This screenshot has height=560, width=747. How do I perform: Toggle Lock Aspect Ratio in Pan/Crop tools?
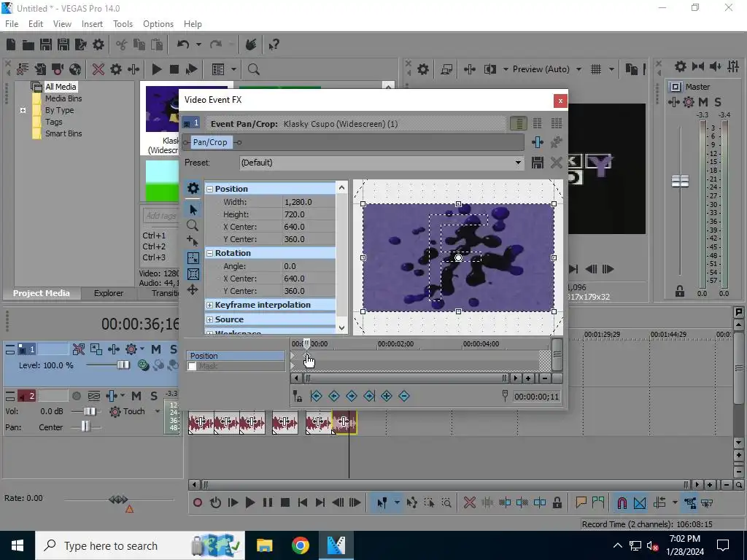(x=193, y=257)
